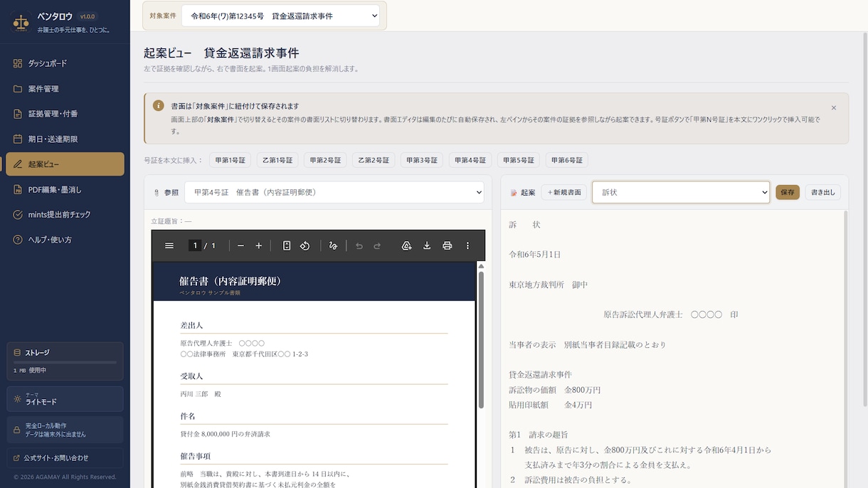Click the 保存 button
This screenshot has height=488, width=868.
click(788, 192)
